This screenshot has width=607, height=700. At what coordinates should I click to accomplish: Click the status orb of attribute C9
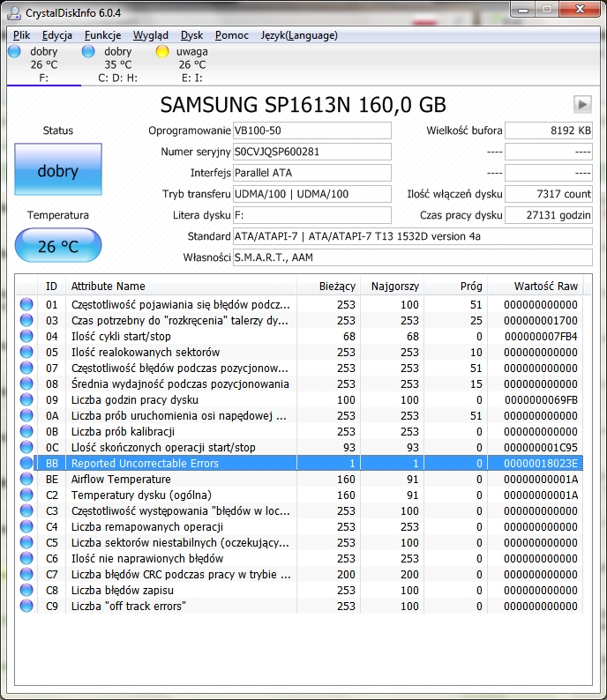(x=26, y=606)
